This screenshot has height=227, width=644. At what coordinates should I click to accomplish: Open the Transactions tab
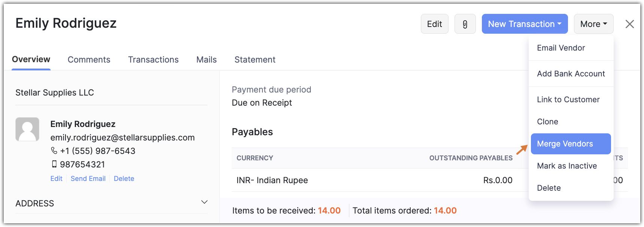tap(153, 60)
